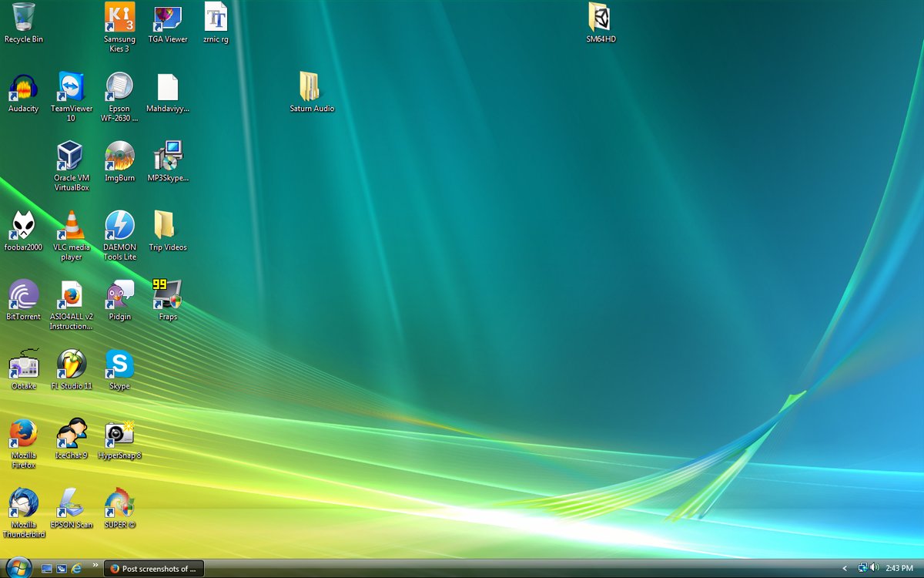Open the Windows Start menu orb
This screenshot has height=578, width=924.
click(x=17, y=568)
